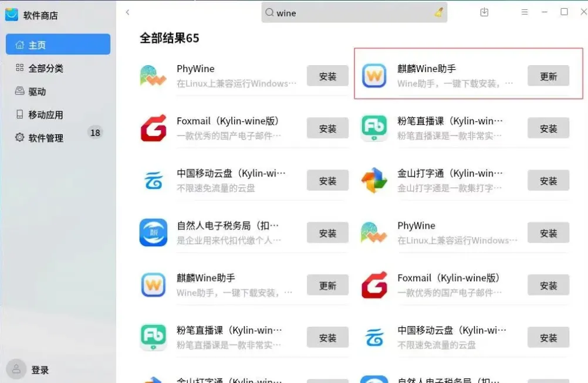This screenshot has width=588, height=383.
Task: Click the 金山打字通 pinwheel icon
Action: pyautogui.click(x=374, y=180)
